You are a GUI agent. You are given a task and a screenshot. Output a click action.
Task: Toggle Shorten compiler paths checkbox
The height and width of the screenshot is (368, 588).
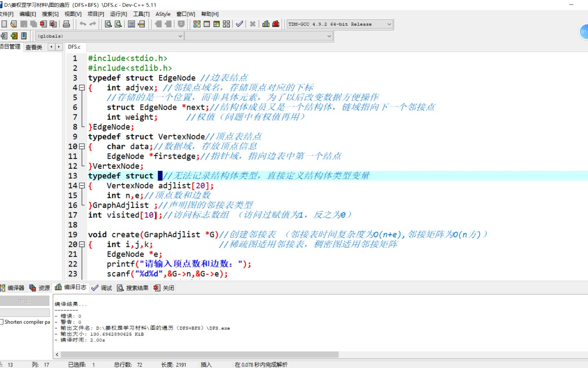(x=2, y=322)
